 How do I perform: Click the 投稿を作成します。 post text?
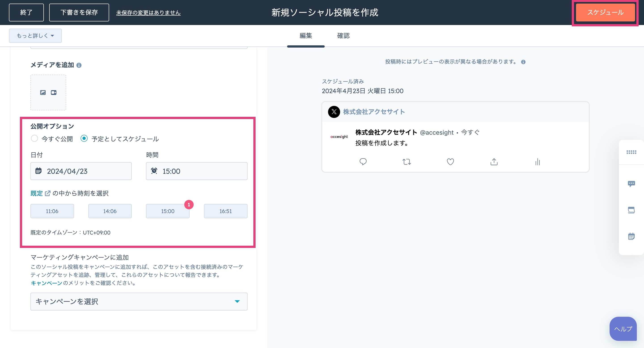[x=382, y=143]
